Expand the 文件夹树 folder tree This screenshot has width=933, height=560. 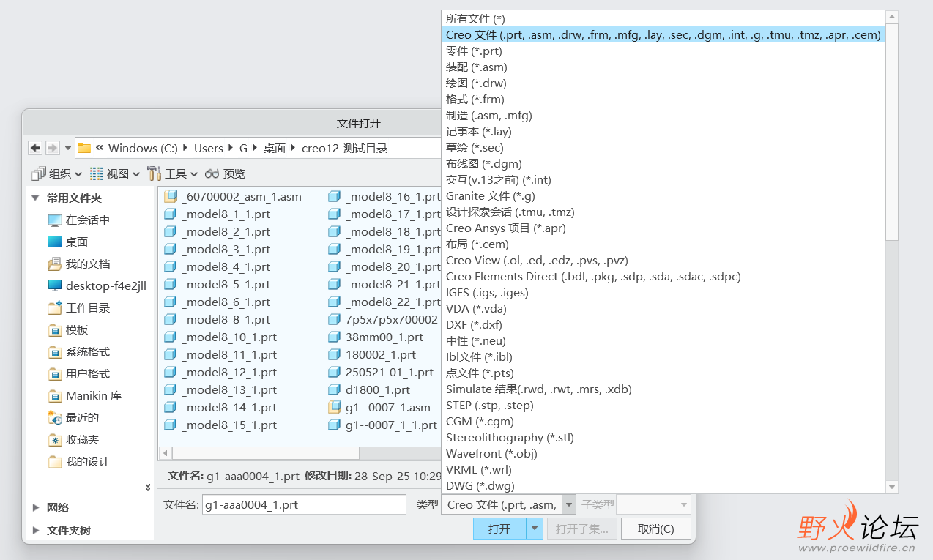(x=36, y=530)
